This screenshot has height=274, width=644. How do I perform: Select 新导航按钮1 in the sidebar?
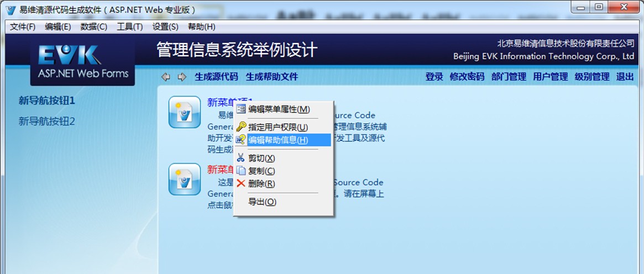click(47, 101)
